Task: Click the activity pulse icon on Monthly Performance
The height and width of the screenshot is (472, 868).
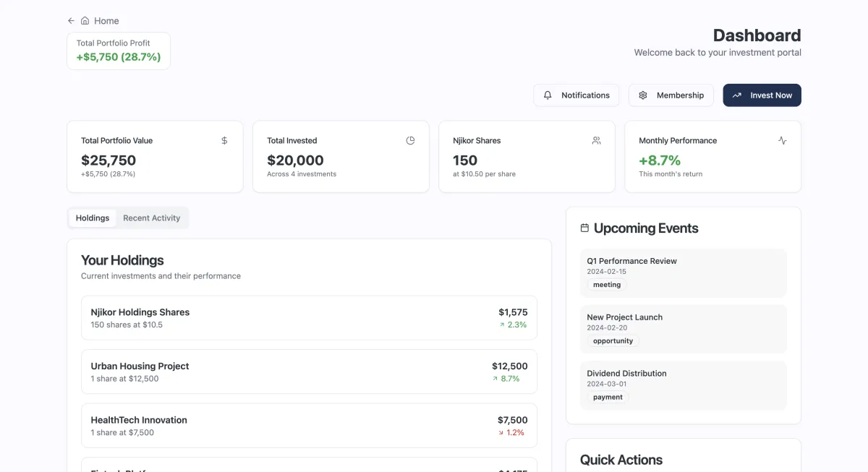Action: (782, 140)
